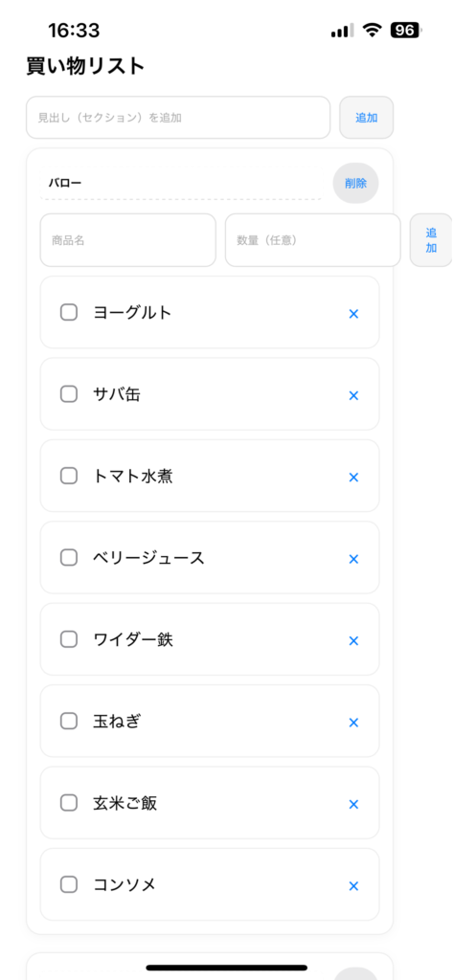Remove ヨーグルト with its blue X icon

click(353, 314)
